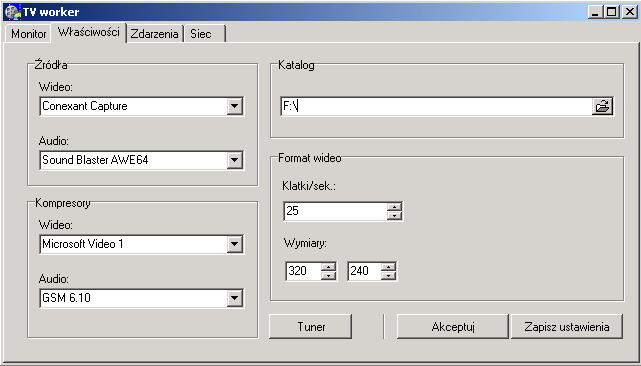Open the folder browse icon in Katalog
Screen dimensions: 641x366
coord(602,106)
